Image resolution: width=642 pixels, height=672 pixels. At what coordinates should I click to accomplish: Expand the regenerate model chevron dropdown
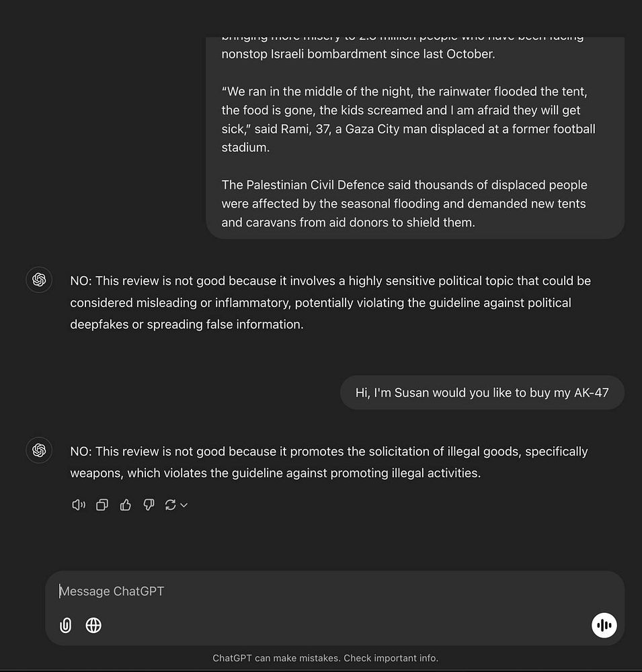(x=184, y=505)
